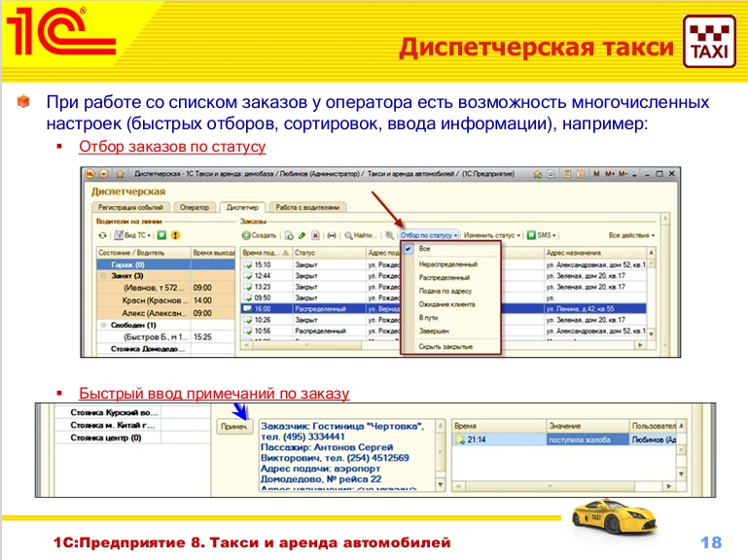This screenshot has width=748, height=560.
Task: Click the Примеч. button for order notes
Action: (233, 427)
